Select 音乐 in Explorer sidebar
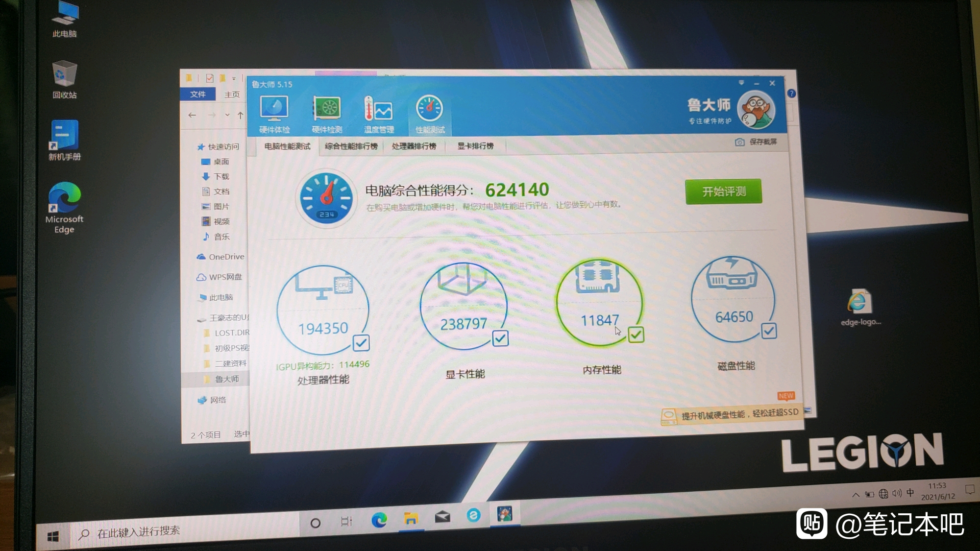Image resolution: width=980 pixels, height=551 pixels. coord(216,237)
